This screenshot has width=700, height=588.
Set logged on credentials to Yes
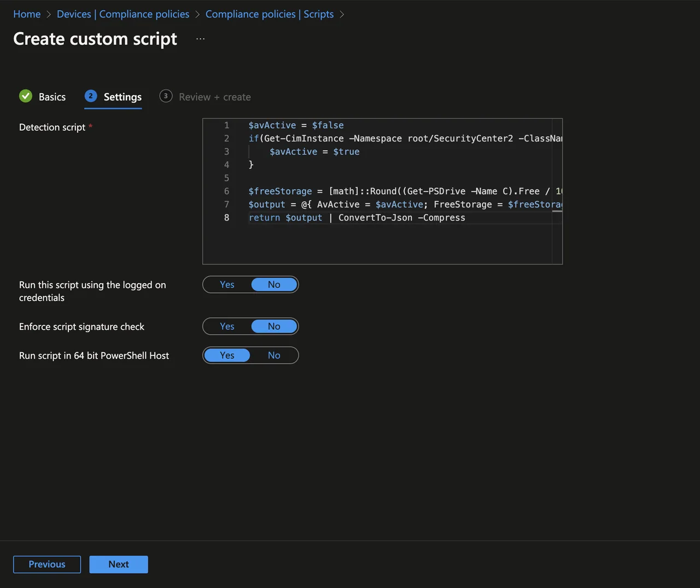coord(227,284)
